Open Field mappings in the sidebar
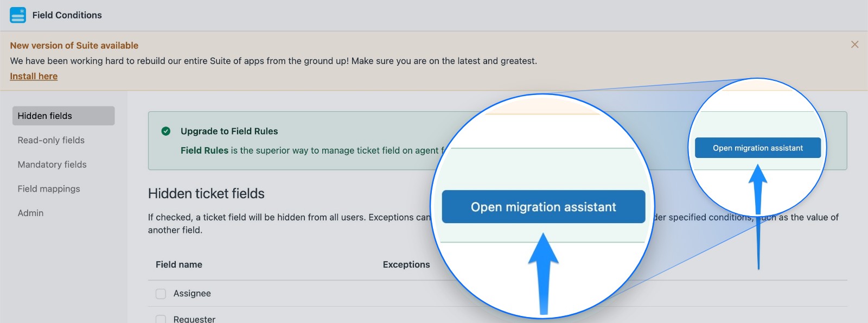 [x=49, y=189]
